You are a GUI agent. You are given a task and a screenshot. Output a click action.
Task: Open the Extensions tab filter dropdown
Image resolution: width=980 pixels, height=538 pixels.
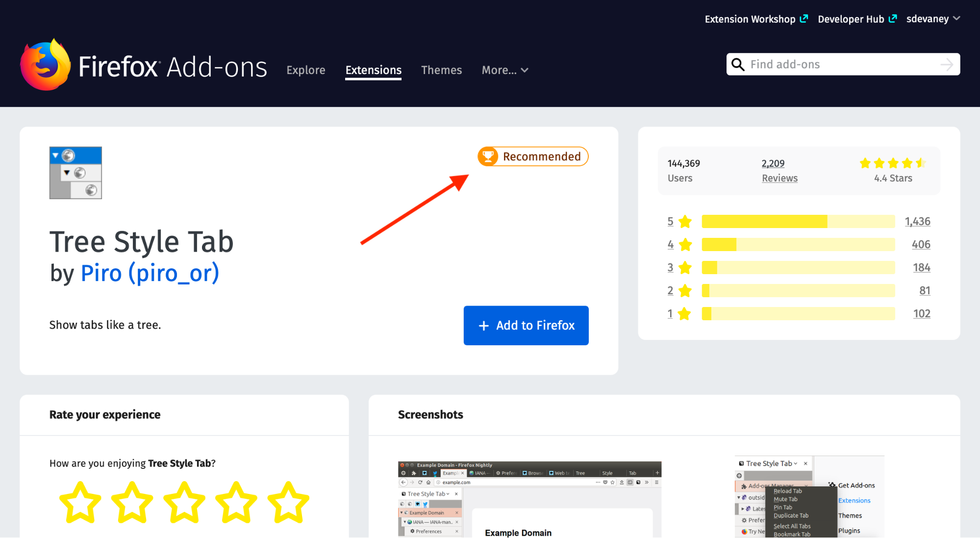pos(505,70)
